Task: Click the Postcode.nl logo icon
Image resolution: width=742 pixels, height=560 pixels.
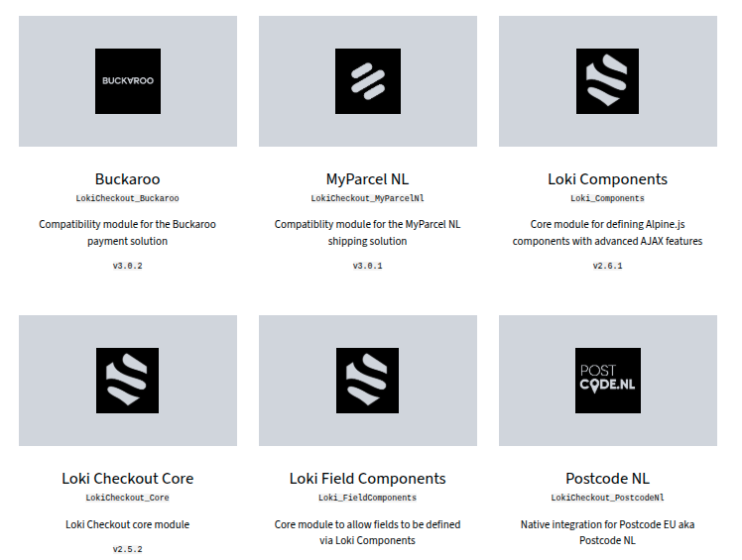Action: coord(608,381)
